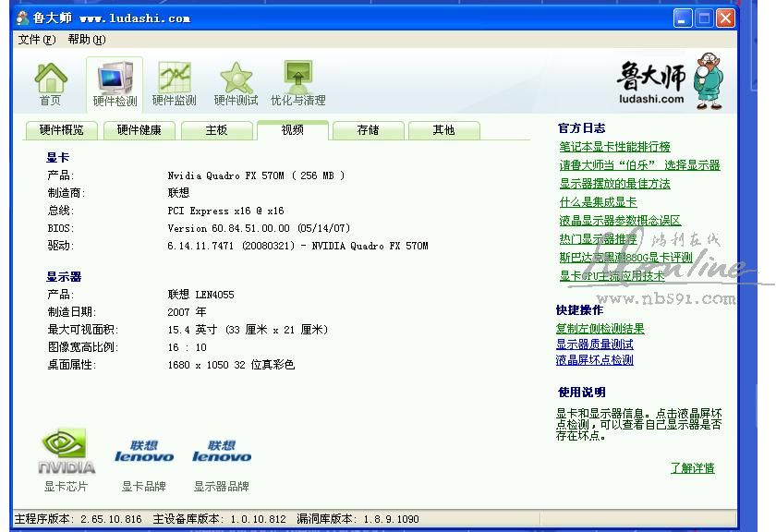Open the 显卡GPU主流应用技术 link
This screenshot has width=776, height=532.
612,276
